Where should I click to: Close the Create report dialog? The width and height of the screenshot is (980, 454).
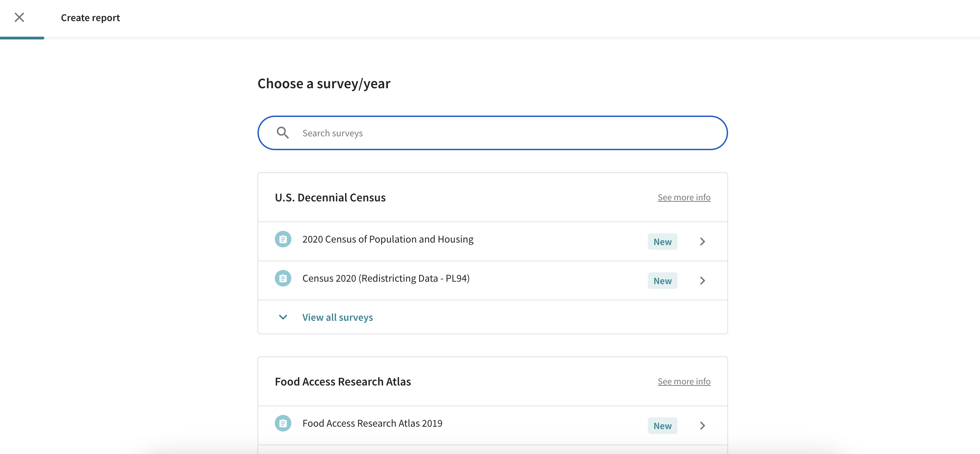[x=19, y=18]
